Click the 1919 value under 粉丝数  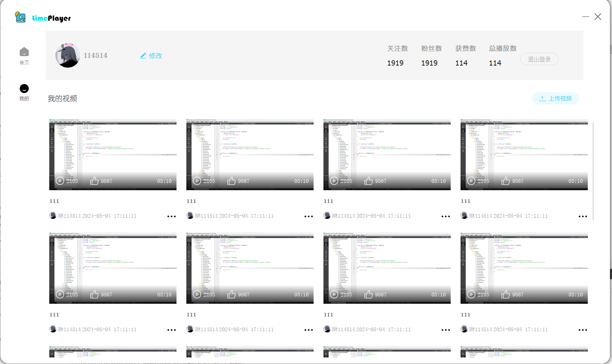pyautogui.click(x=429, y=63)
